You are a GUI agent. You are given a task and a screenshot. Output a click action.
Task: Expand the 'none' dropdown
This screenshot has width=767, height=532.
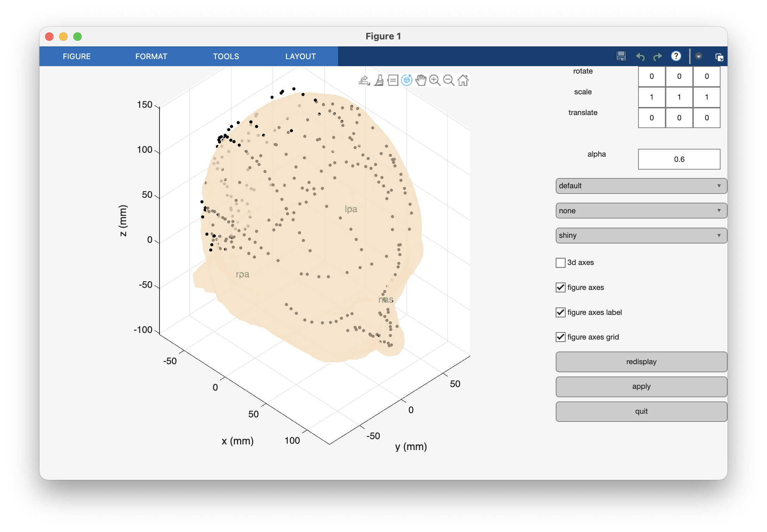coord(641,211)
